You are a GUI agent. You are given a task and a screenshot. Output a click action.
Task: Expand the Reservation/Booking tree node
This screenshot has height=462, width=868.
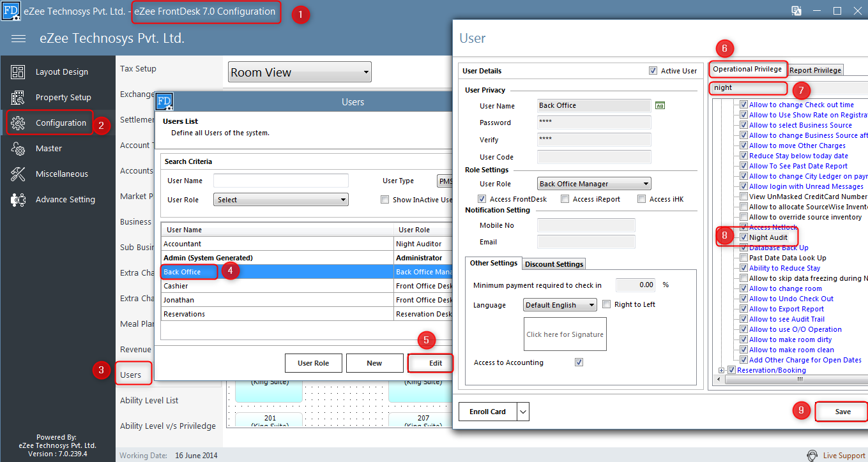(722, 370)
